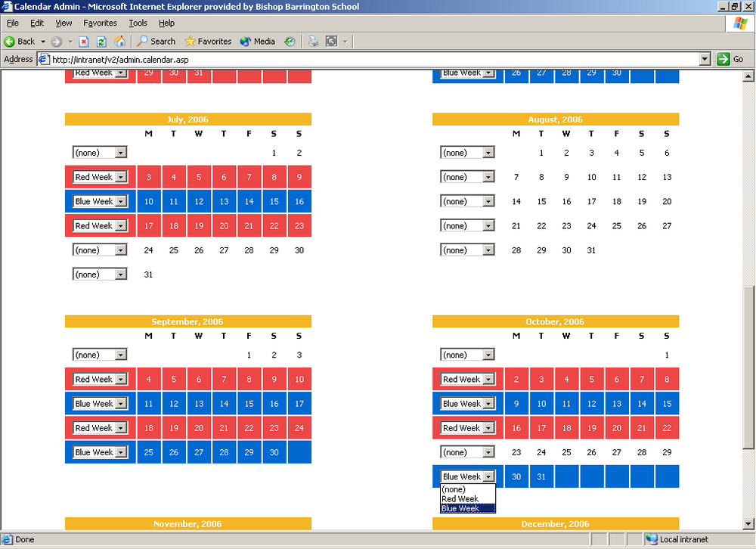
Task: Expand the Back button history arrow
Action: pos(43,42)
